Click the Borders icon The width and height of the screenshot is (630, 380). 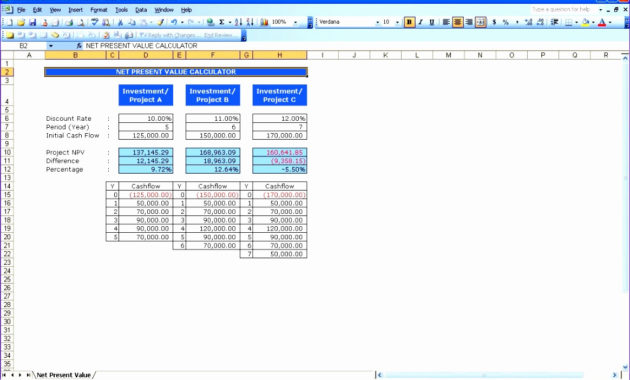coord(569,22)
